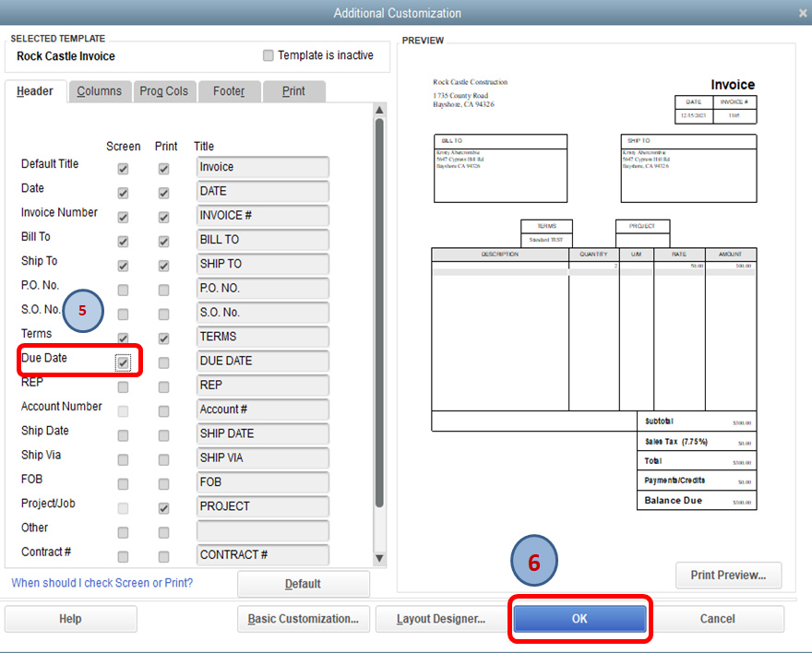Enable Print option for Ship Via
812x653 pixels.
[x=163, y=458]
